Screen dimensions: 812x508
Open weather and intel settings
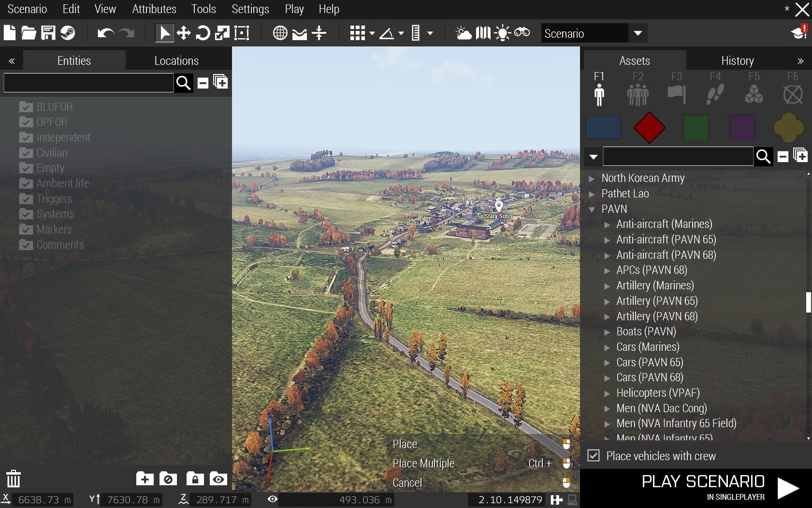click(464, 33)
